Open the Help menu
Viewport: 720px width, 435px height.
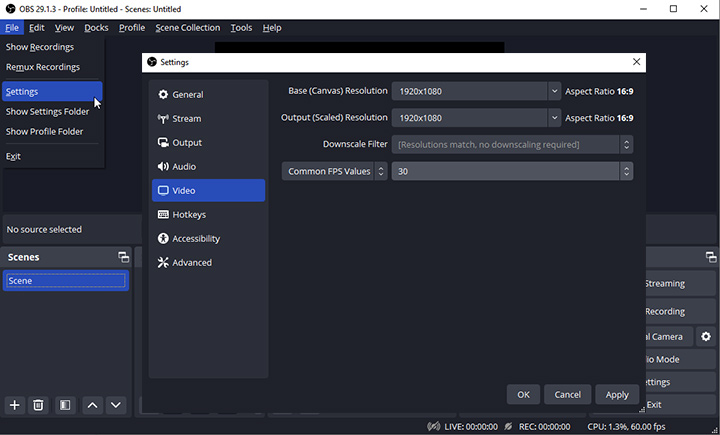(272, 28)
